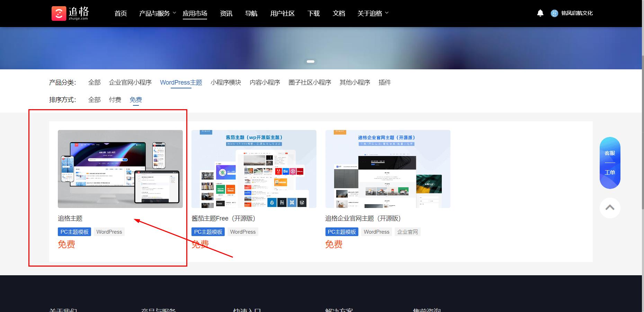Click PC主题模板 tag under 追格主题
The height and width of the screenshot is (312, 644).
tap(74, 232)
